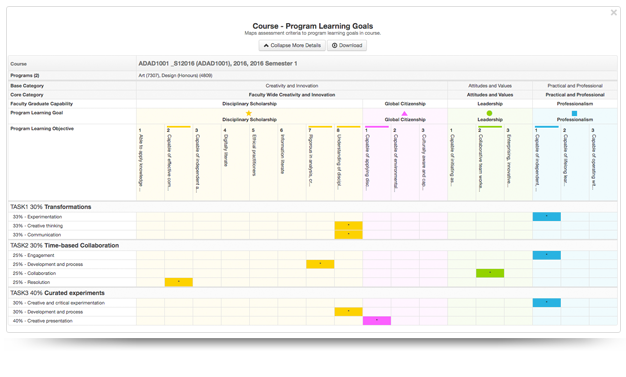Click pink cell in Creative presentation row

[377, 321]
